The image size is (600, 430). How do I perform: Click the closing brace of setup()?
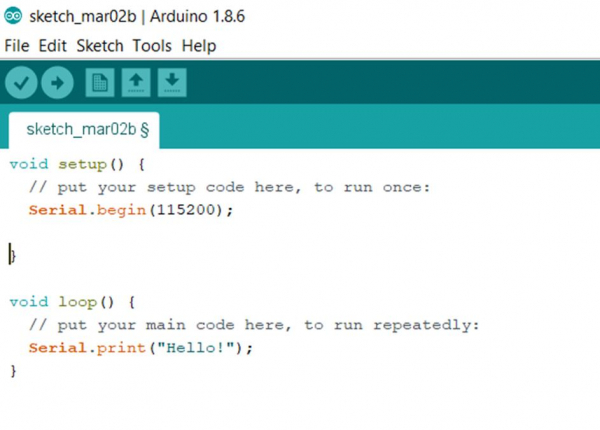coord(13,256)
